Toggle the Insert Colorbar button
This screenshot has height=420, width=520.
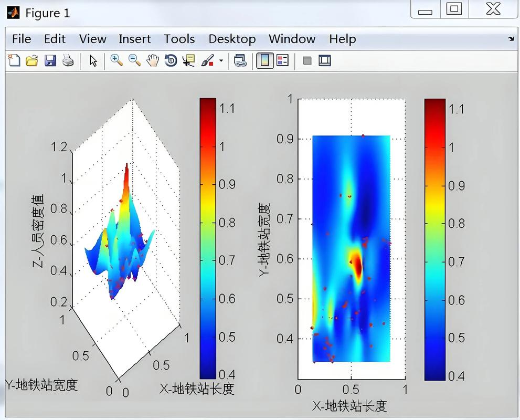[x=264, y=60]
